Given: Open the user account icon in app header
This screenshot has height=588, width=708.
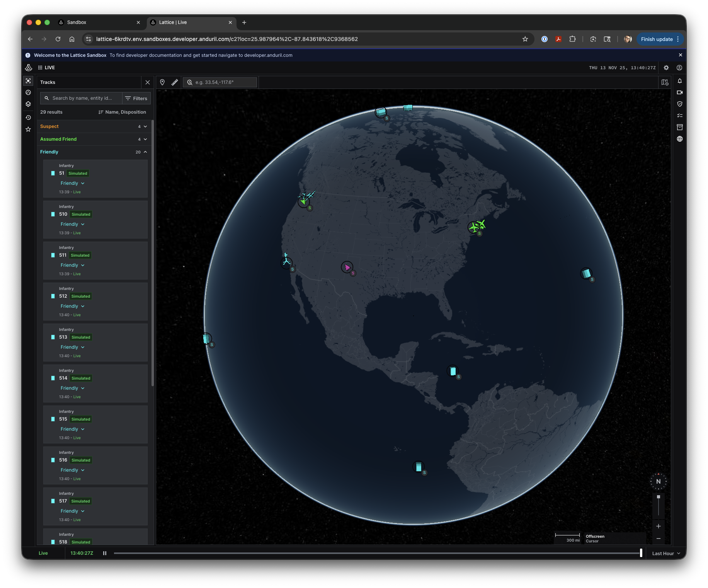Looking at the screenshot, I should [x=679, y=68].
